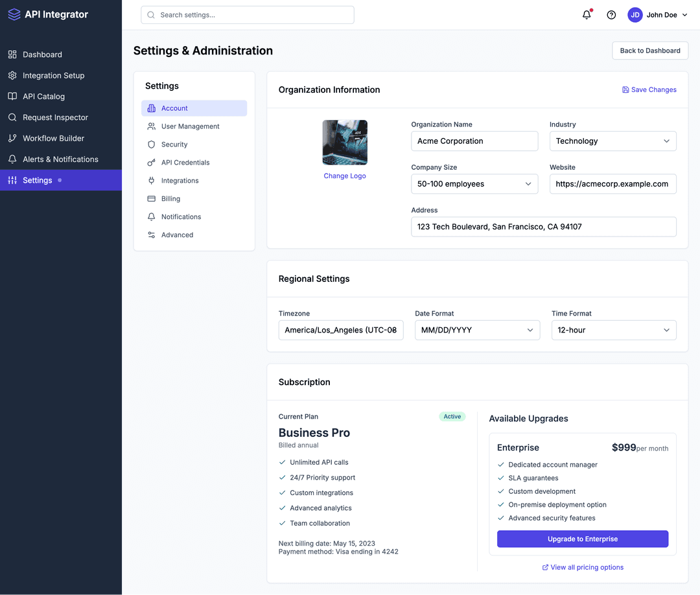Screen dimensions: 700x595
Task: Expand the Company Size dropdown
Action: (x=474, y=183)
